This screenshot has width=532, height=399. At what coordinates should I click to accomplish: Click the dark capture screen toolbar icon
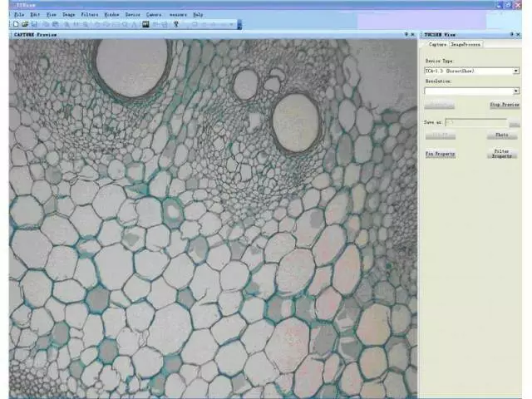(145, 25)
